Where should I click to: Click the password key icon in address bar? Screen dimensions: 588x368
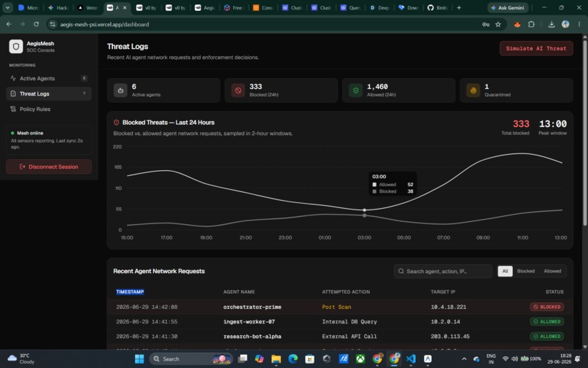485,24
